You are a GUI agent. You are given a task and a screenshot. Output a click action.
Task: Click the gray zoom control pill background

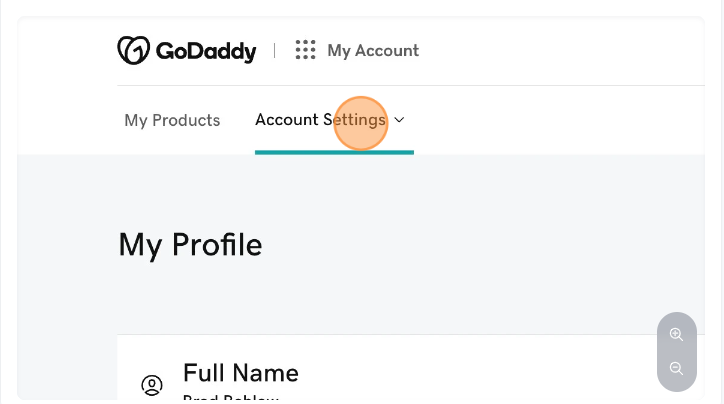coord(676,351)
